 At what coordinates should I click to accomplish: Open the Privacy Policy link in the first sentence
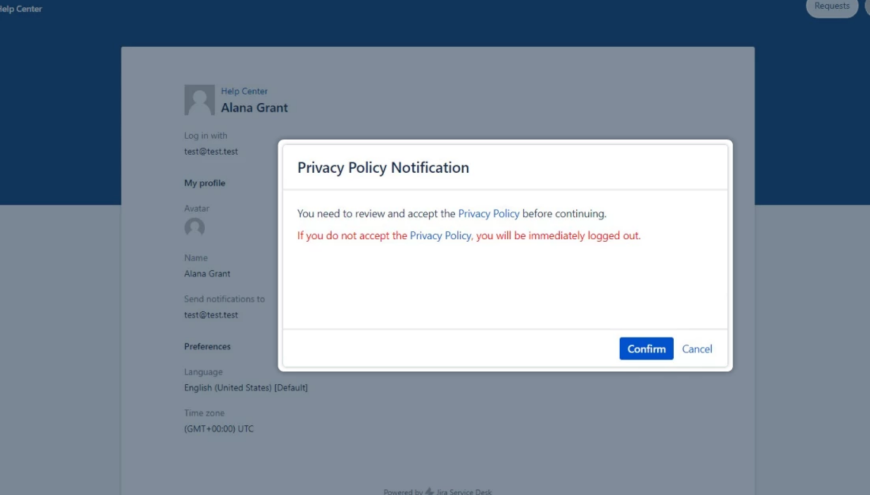pyautogui.click(x=489, y=214)
